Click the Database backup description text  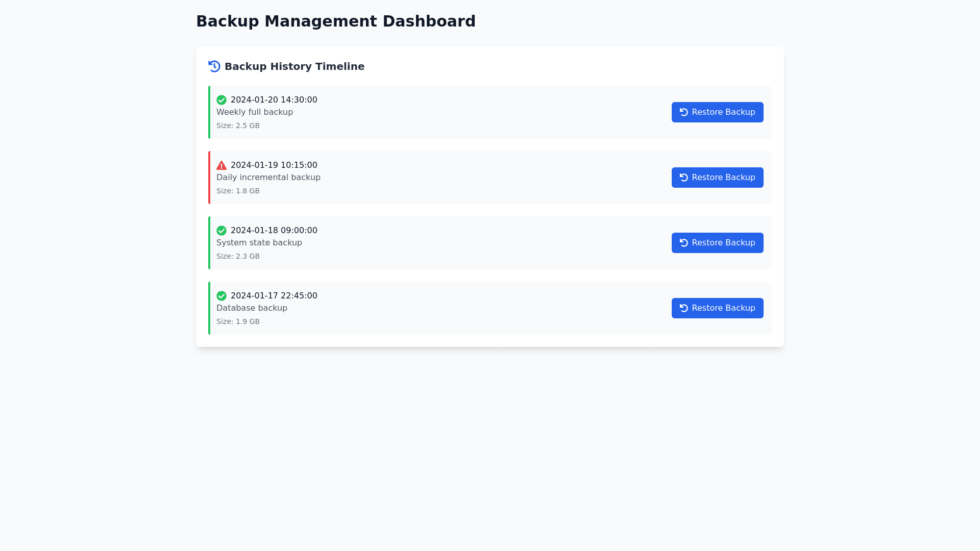[x=252, y=308]
